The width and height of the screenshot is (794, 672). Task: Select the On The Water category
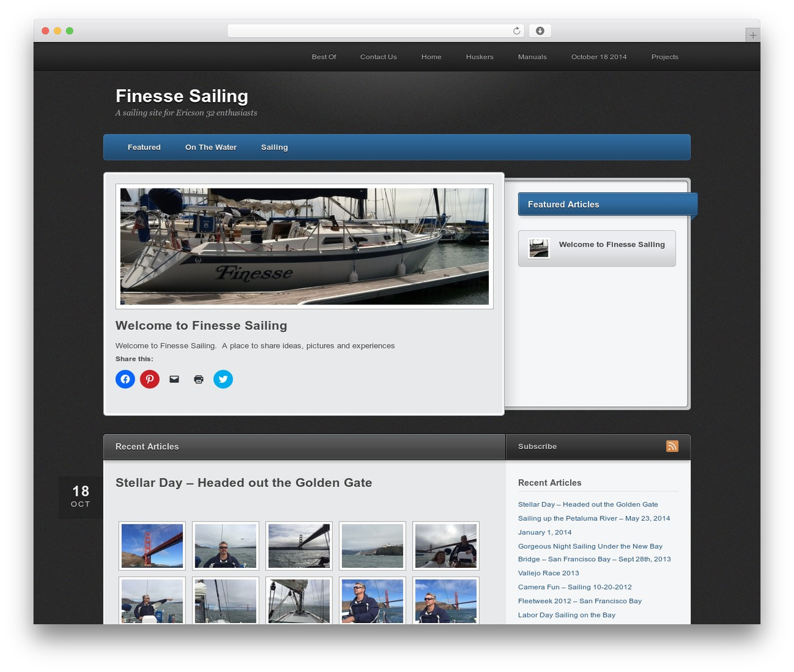click(x=211, y=148)
